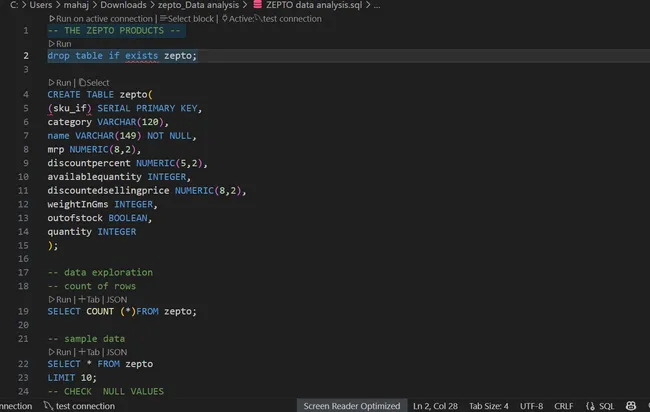Click JSON lens above SELECT COUNT query
Viewport: 650px width, 412px height.
(116, 299)
